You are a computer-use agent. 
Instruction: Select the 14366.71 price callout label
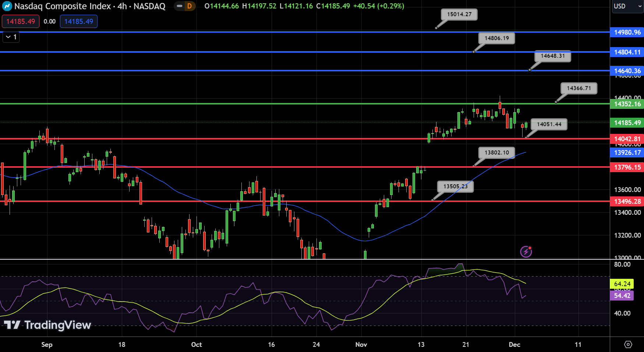pos(579,88)
